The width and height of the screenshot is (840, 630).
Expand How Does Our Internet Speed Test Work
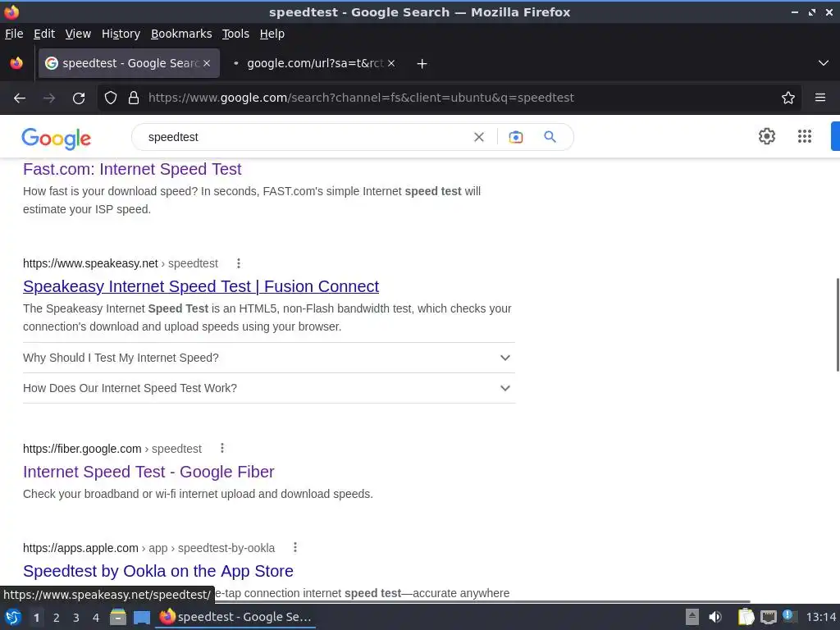pos(269,388)
